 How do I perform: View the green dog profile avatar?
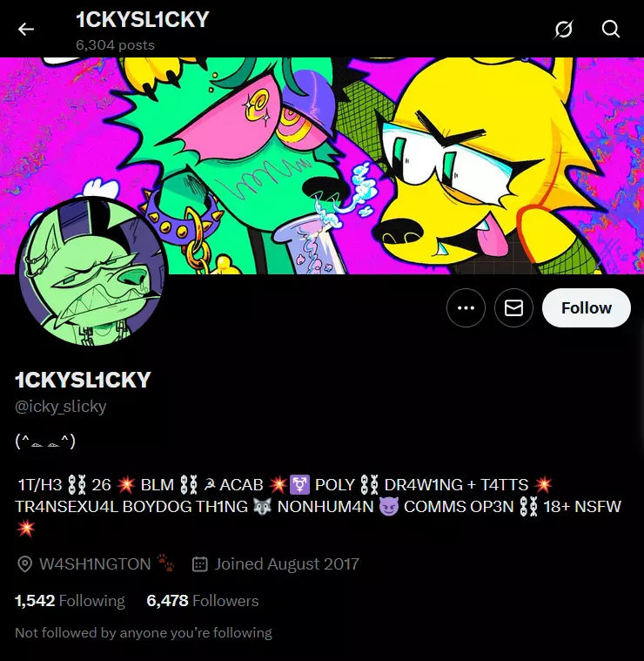pos(92,273)
